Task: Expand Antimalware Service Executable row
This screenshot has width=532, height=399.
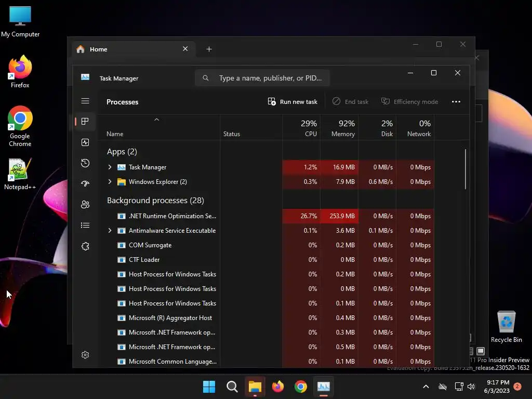Action: coord(110,230)
